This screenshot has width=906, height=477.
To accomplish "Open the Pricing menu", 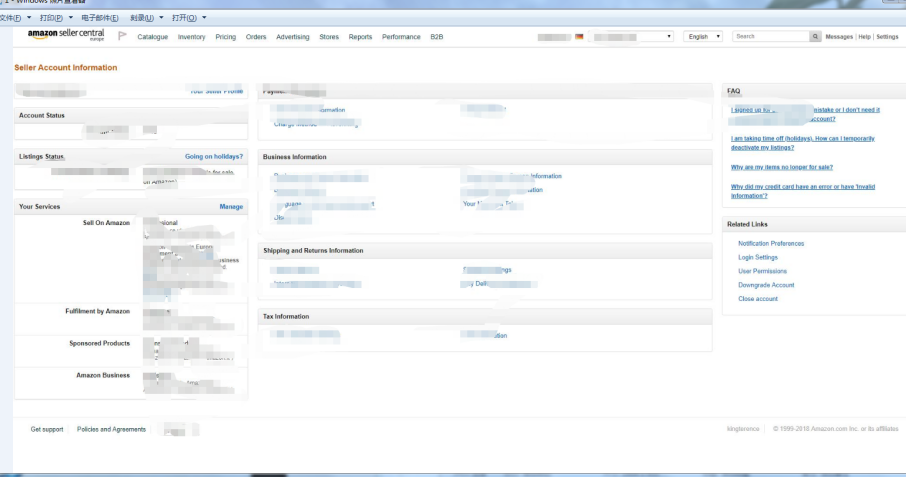I will click(225, 37).
